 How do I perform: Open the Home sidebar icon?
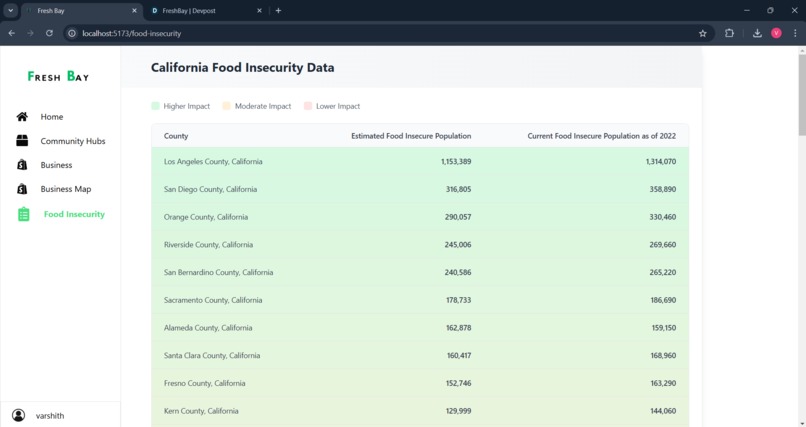click(22, 117)
